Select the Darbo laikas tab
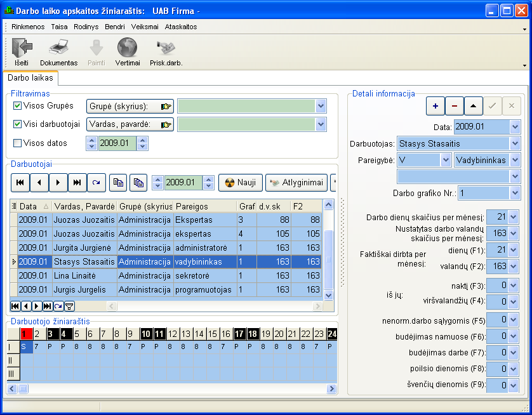The height and width of the screenshot is (415, 532). pos(30,77)
